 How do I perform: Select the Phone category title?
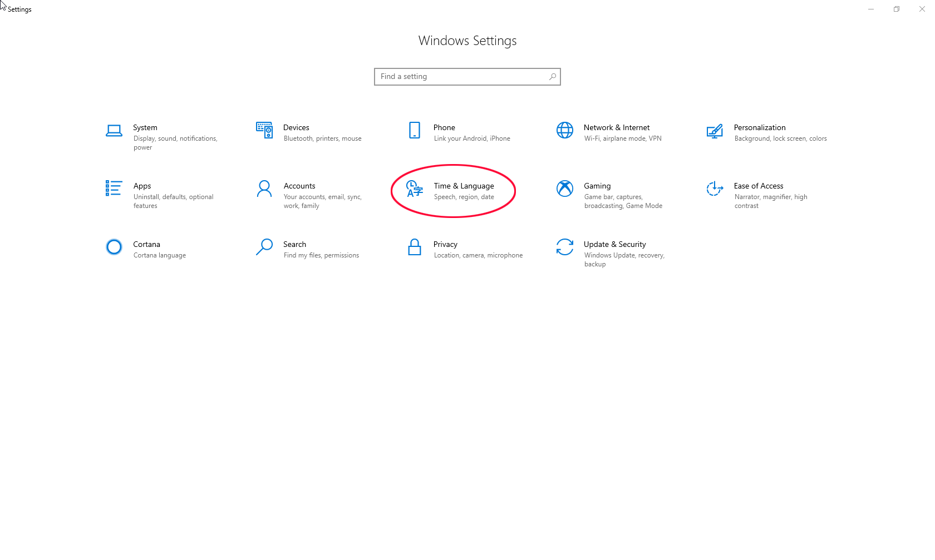pyautogui.click(x=444, y=127)
